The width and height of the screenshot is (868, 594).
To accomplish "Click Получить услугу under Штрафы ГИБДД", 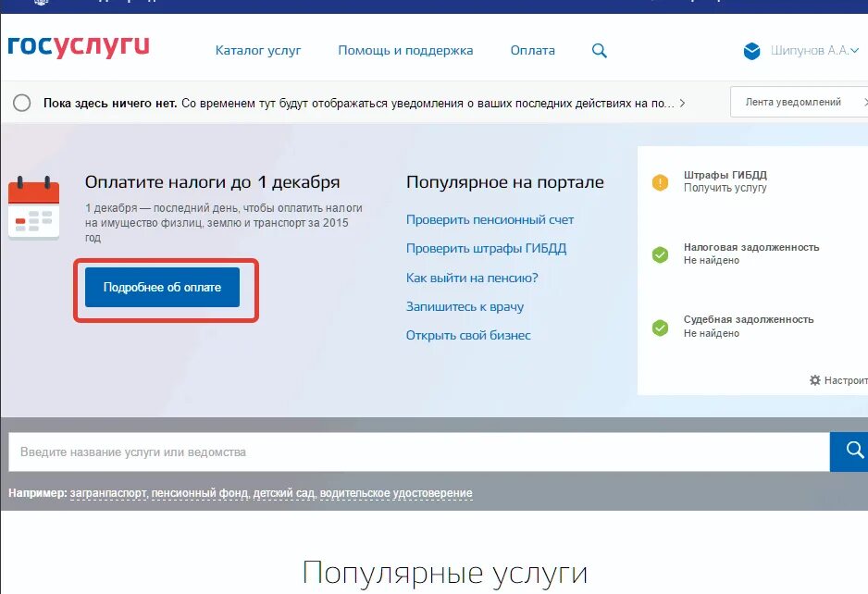I will 725,188.
